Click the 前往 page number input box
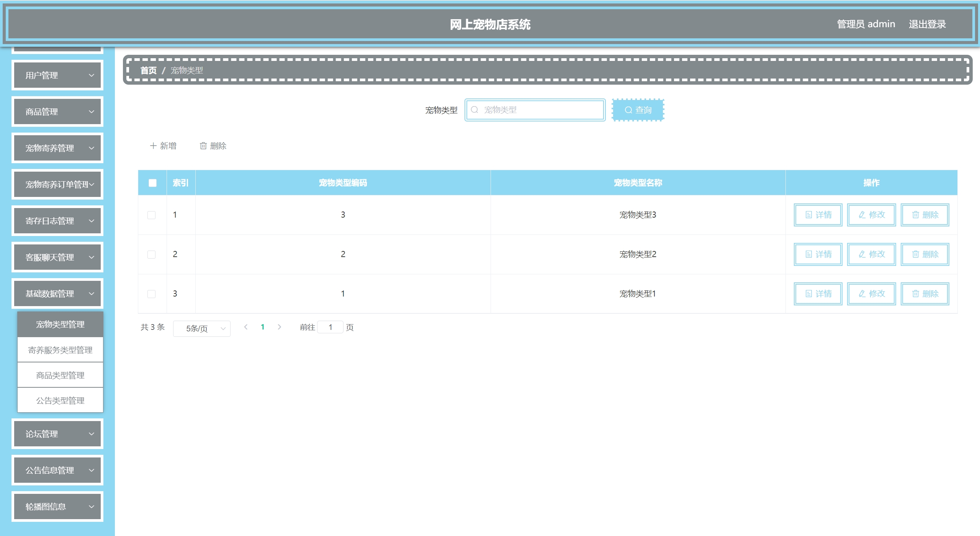Viewport: 980px width, 536px height. pyautogui.click(x=330, y=327)
